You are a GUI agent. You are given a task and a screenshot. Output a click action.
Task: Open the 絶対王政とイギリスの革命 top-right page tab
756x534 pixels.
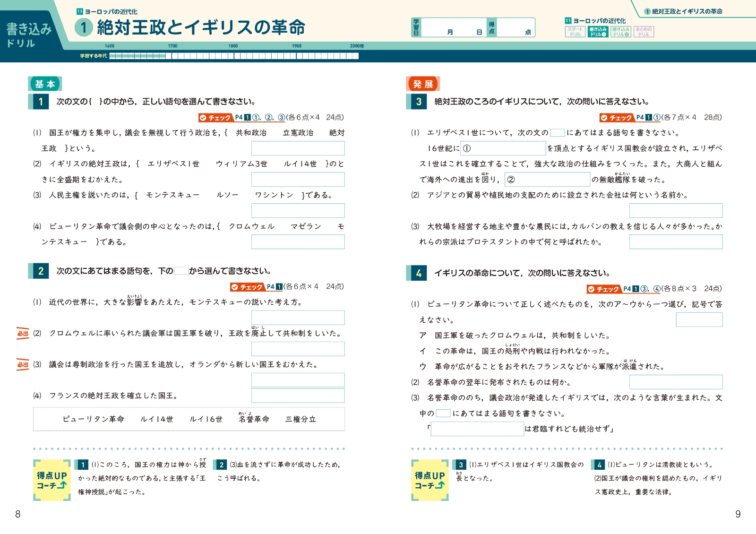pos(683,11)
